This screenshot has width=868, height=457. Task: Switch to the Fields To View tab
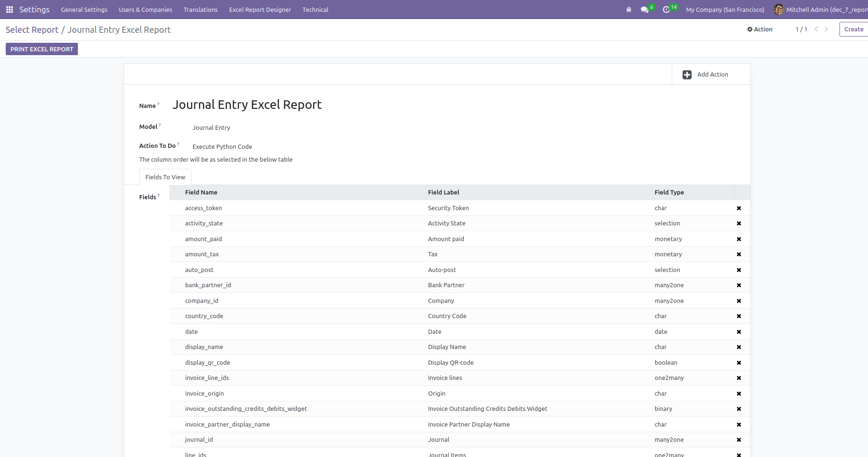(x=165, y=177)
